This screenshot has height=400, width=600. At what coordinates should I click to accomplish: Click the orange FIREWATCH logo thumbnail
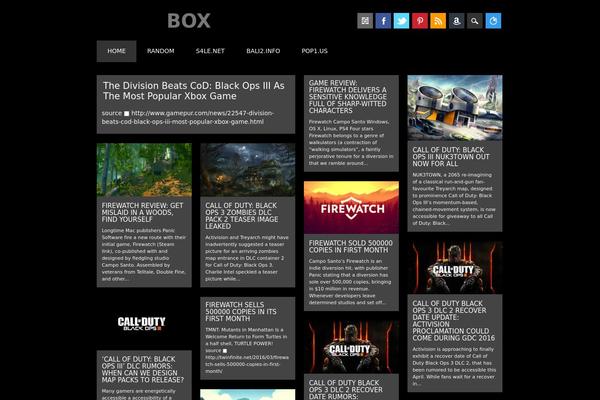coord(351,207)
